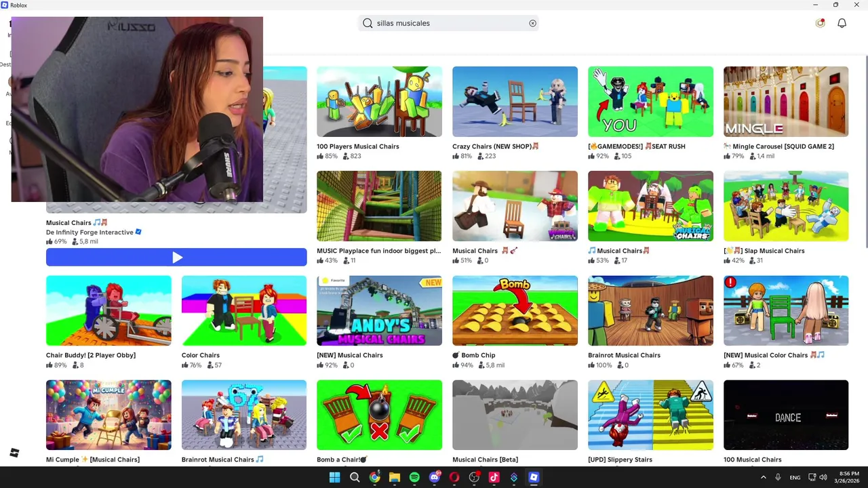
Task: Click into the 'sillas musicales' search field
Action: (x=448, y=23)
